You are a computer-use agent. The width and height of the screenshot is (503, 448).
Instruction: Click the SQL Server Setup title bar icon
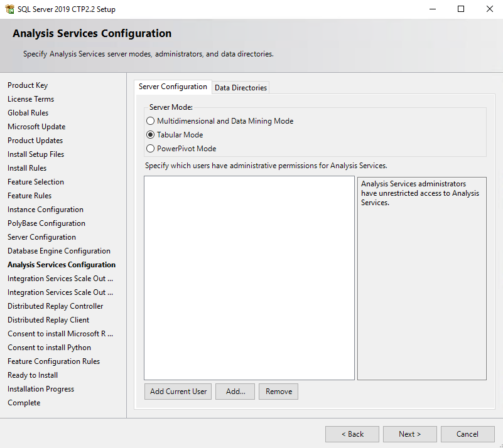click(x=9, y=9)
